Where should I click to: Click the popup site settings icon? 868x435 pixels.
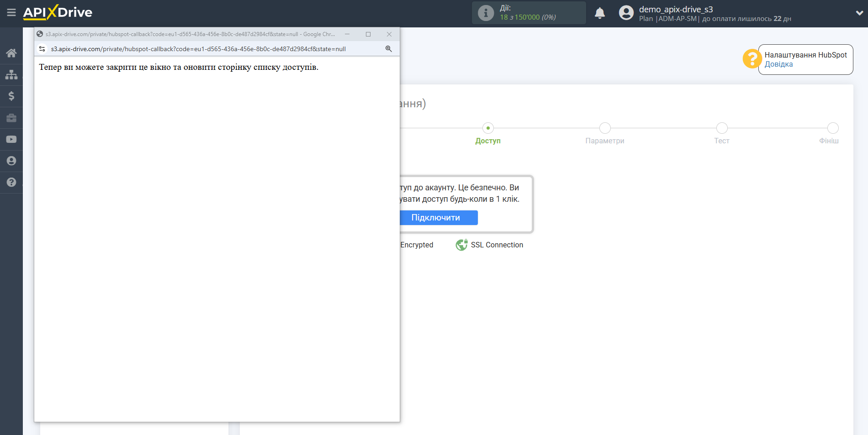tap(42, 49)
